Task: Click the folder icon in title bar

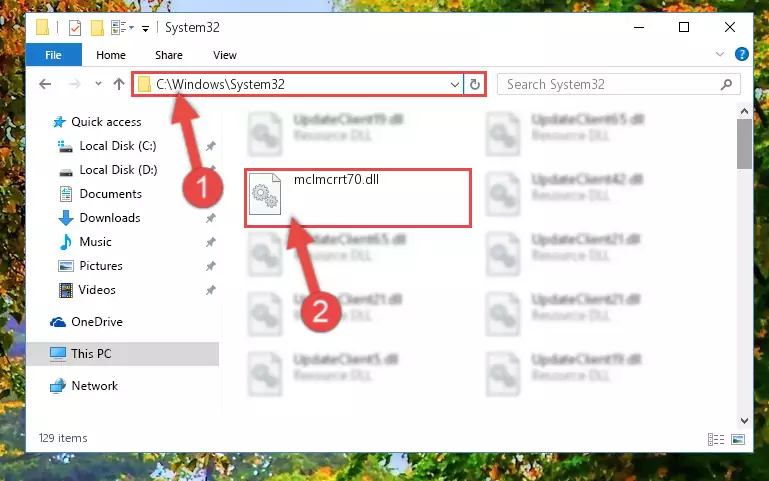Action: [x=42, y=27]
